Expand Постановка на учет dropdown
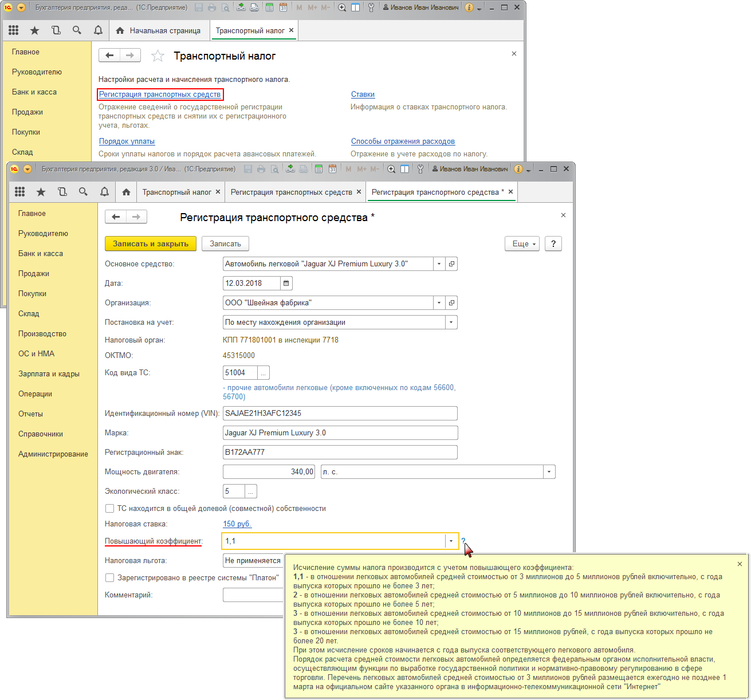This screenshot has width=751, height=700. (451, 322)
